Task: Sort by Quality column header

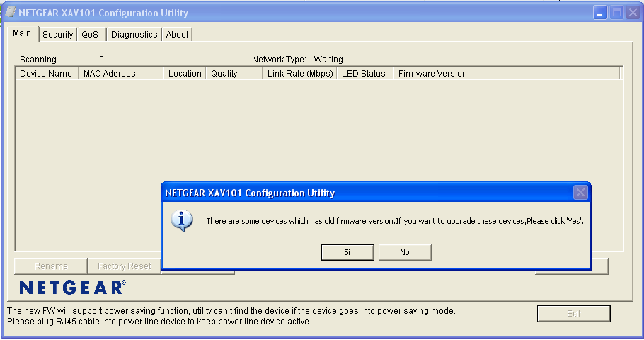Action: pos(234,73)
